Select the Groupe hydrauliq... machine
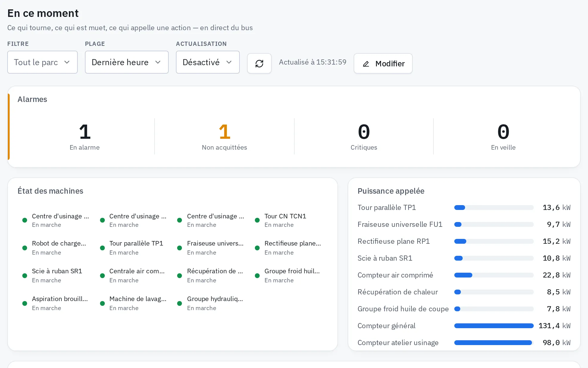Screen dimensions: 588x368 point(211,303)
